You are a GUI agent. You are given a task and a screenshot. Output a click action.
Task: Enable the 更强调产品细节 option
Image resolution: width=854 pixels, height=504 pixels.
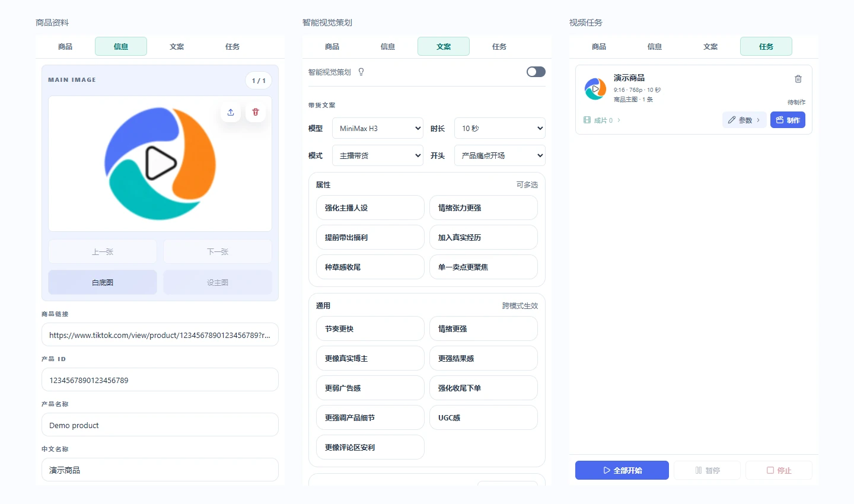[x=370, y=417]
